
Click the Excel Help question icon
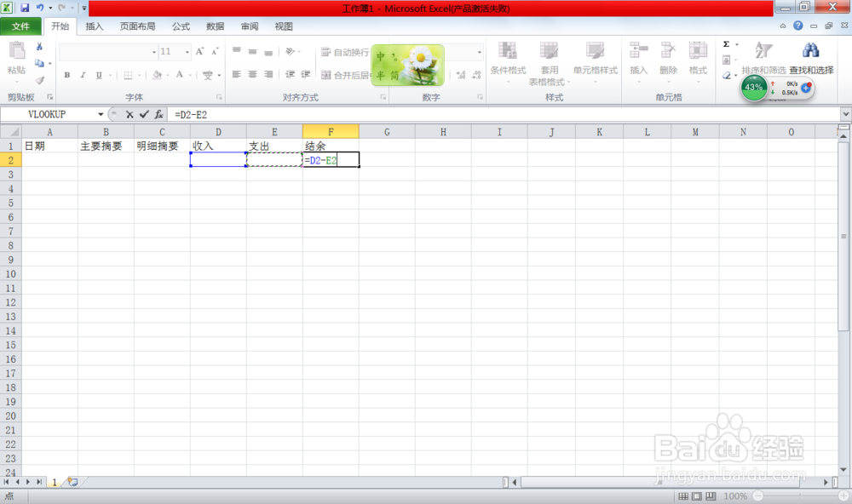(797, 26)
